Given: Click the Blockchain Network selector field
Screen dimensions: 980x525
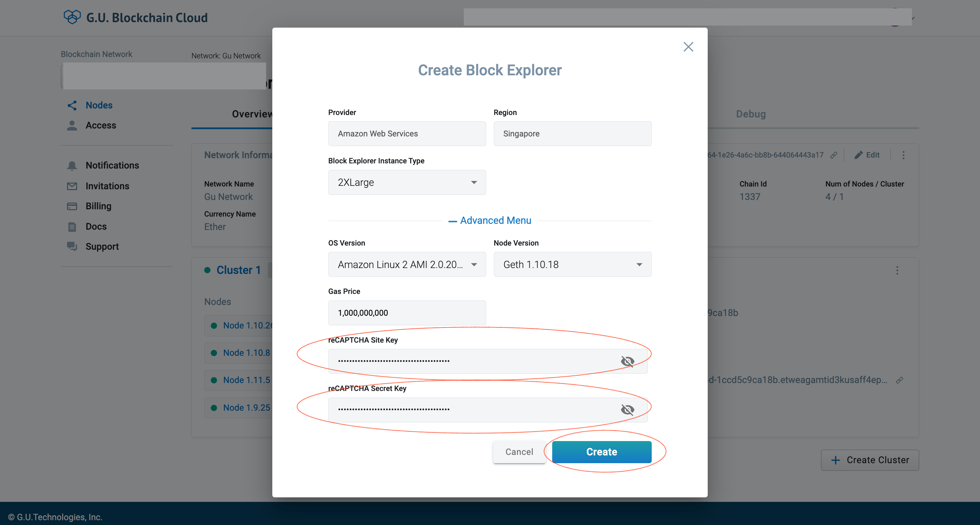Looking at the screenshot, I should click(x=163, y=76).
